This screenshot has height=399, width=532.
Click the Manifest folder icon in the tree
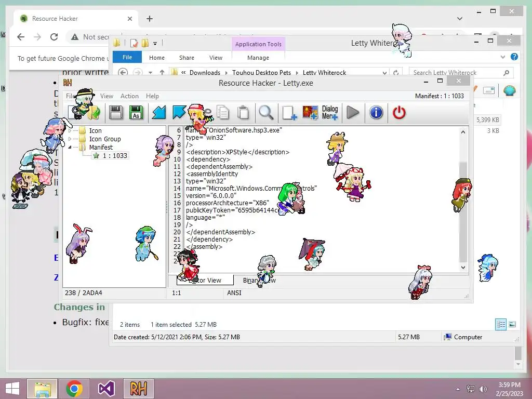pos(82,147)
